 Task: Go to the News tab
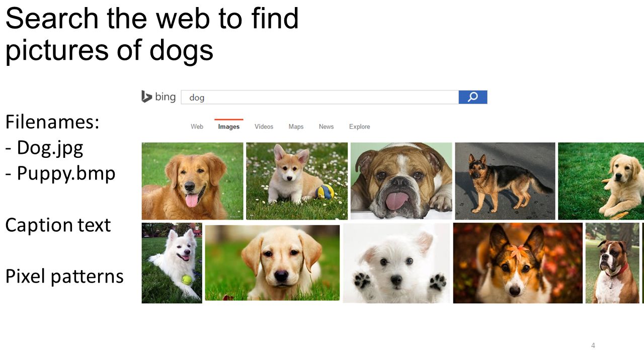(x=326, y=127)
